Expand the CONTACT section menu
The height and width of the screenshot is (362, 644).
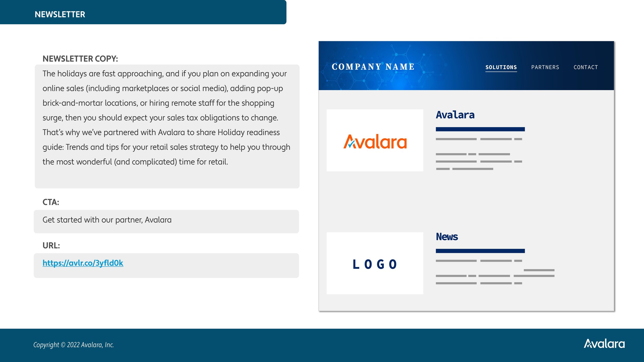[x=585, y=67]
